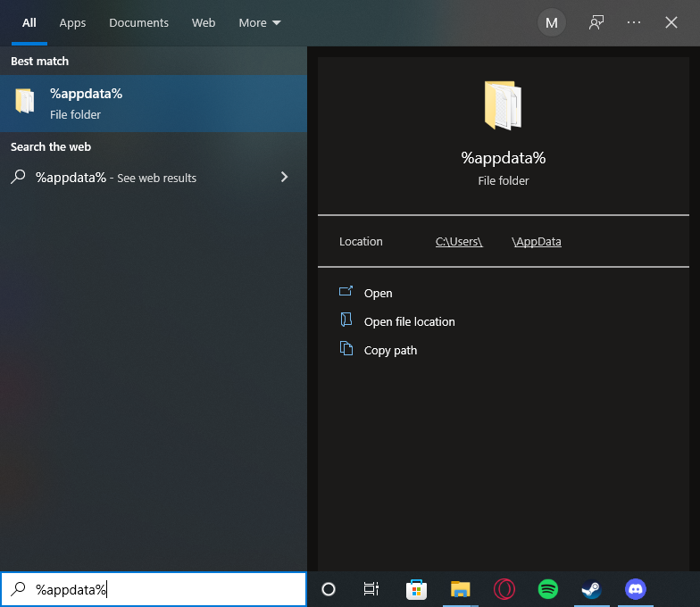
Task: Open Task View on the taskbar
Action: [x=371, y=589]
